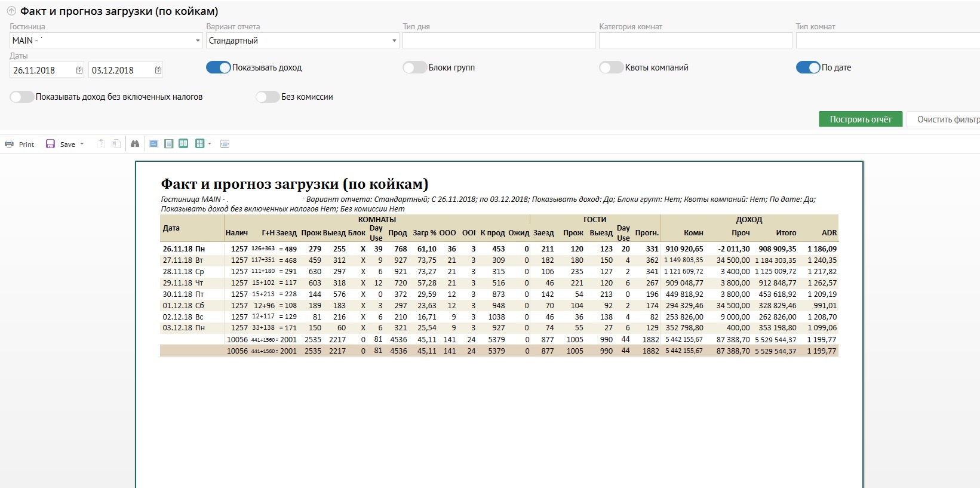Switch to single page view icon
980x488 pixels.
click(x=169, y=144)
